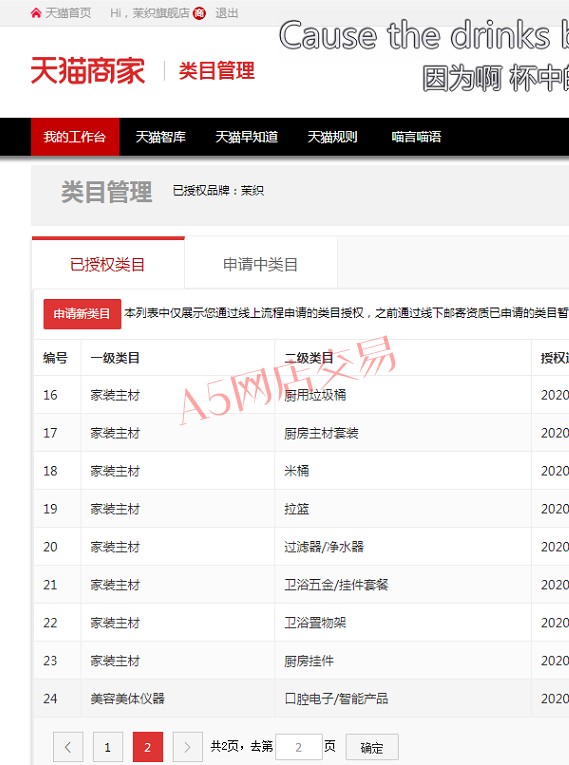569x765 pixels.
Task: Click the 已授权品牌：茉织 label
Action: [x=218, y=190]
